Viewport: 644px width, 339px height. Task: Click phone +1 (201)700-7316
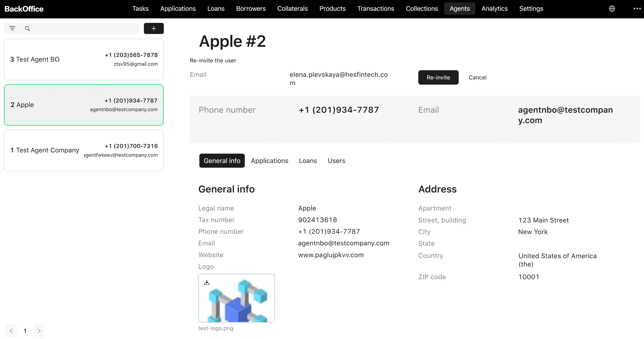click(x=131, y=146)
